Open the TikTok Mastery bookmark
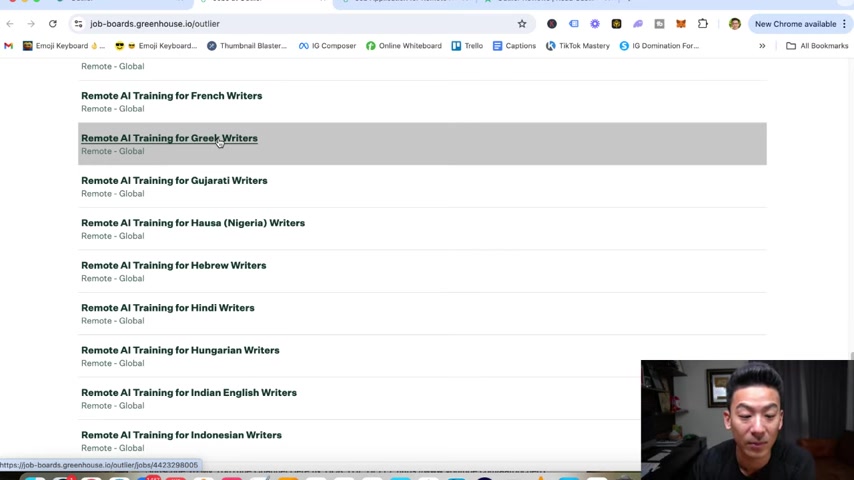 pyautogui.click(x=578, y=46)
